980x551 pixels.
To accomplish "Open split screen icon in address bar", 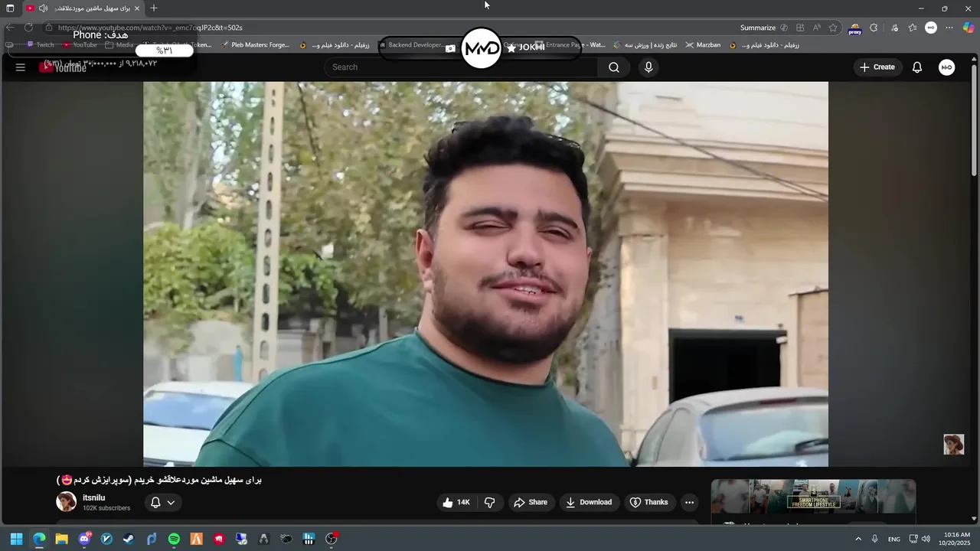I will click(800, 28).
